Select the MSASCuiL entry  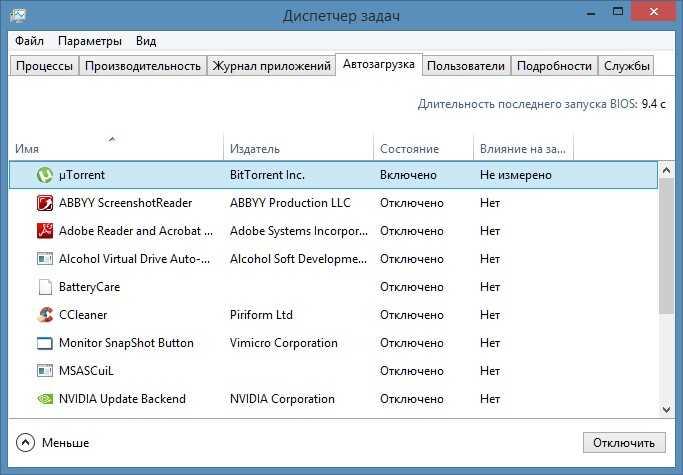pyautogui.click(x=86, y=371)
